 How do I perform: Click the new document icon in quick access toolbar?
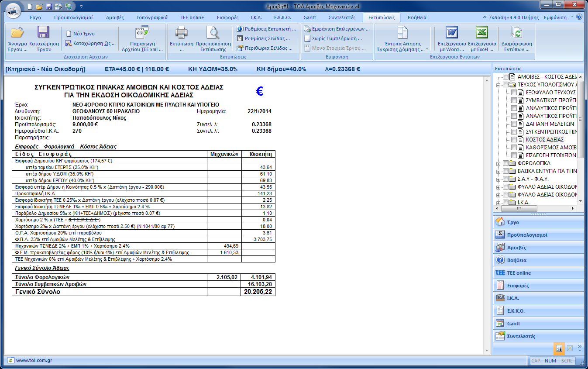coord(29,7)
